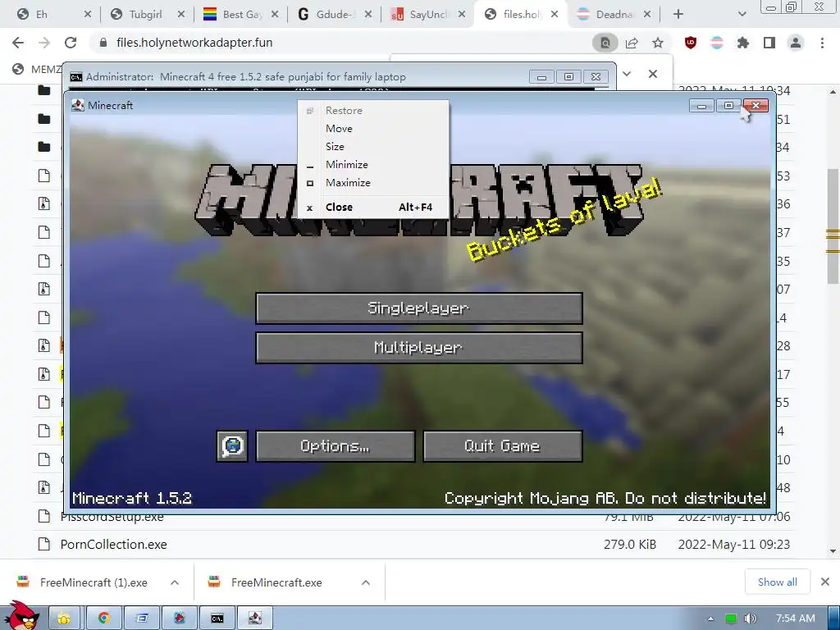Choose Minimize from the window system menu
The image size is (840, 630).
point(373,164)
